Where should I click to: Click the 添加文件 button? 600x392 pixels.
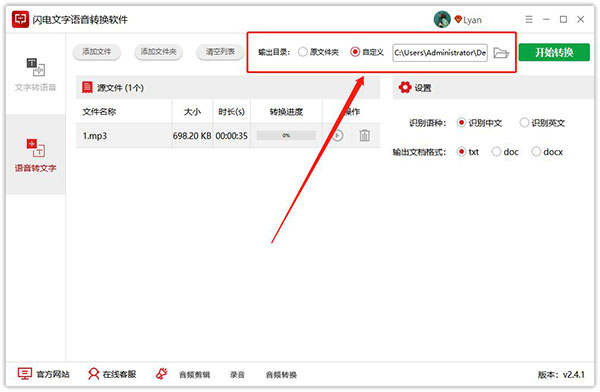pos(97,52)
